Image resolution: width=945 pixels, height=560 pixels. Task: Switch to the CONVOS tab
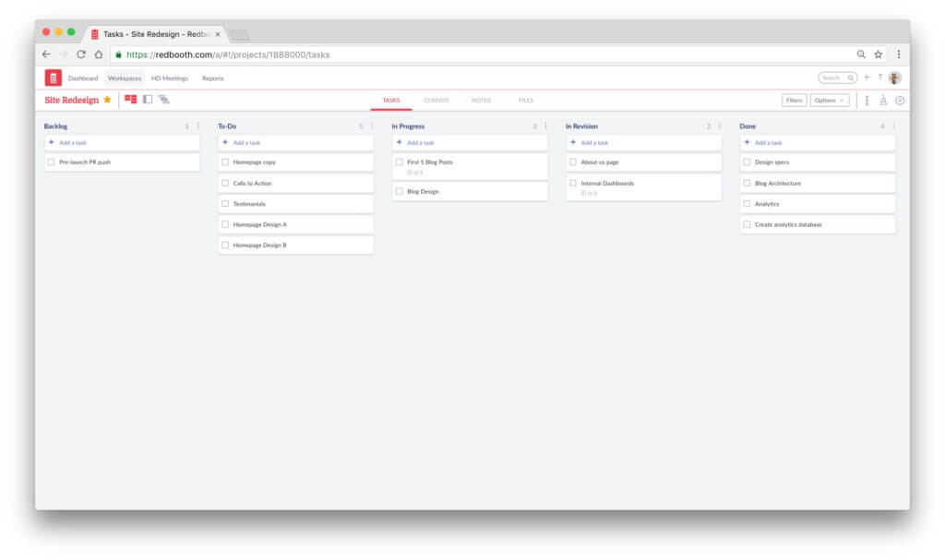(x=436, y=100)
